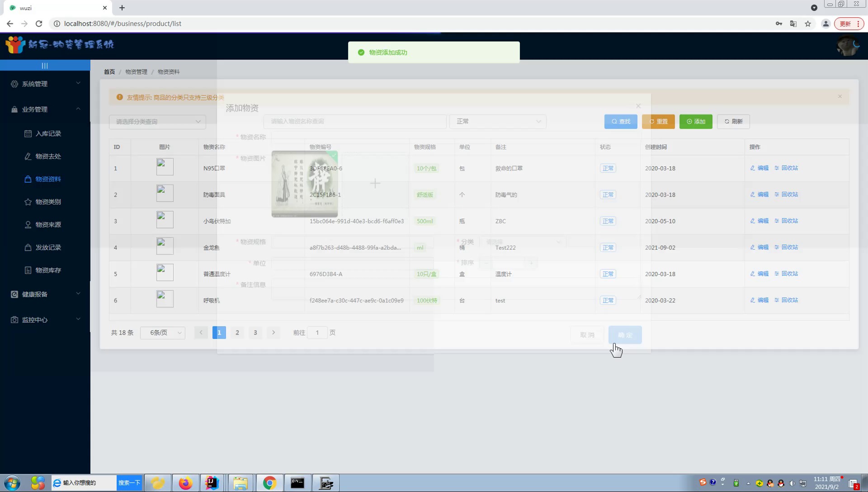Bookmark page with browser star icon
Screen dimensions: 868x492
808,24
